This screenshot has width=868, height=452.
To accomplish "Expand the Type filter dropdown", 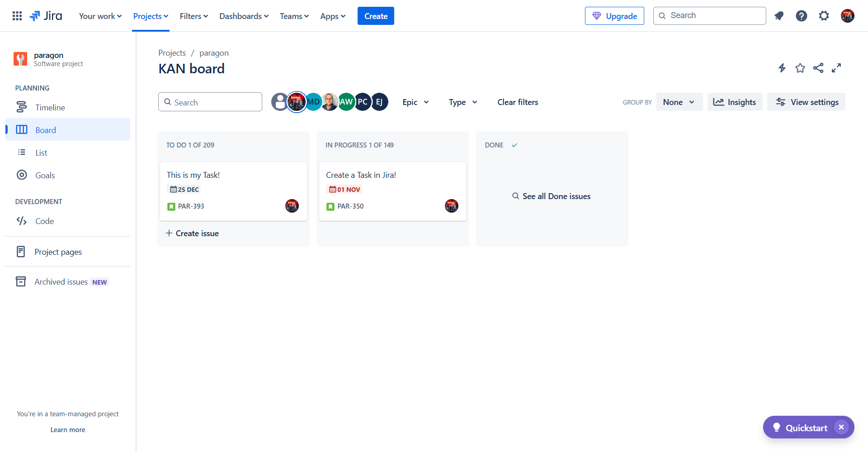I will 463,102.
